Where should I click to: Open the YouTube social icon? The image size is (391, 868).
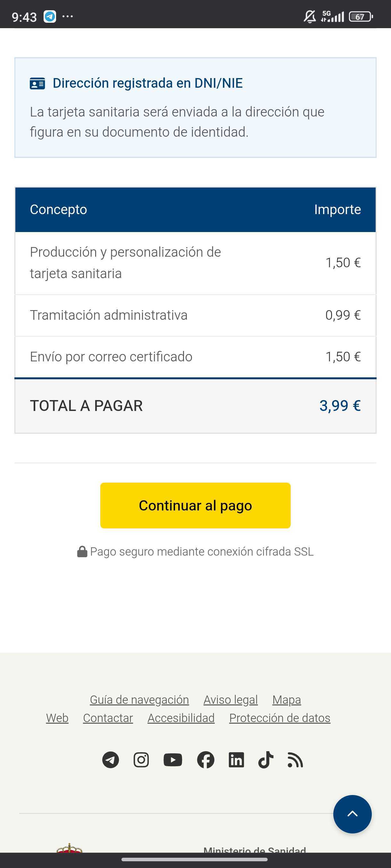(x=173, y=760)
